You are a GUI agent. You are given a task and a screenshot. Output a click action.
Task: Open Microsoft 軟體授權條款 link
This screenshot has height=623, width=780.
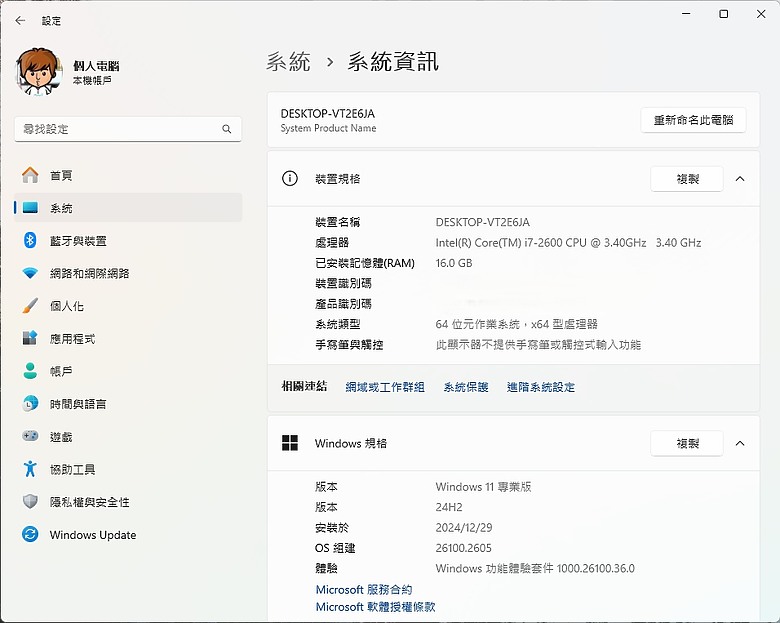point(376,607)
